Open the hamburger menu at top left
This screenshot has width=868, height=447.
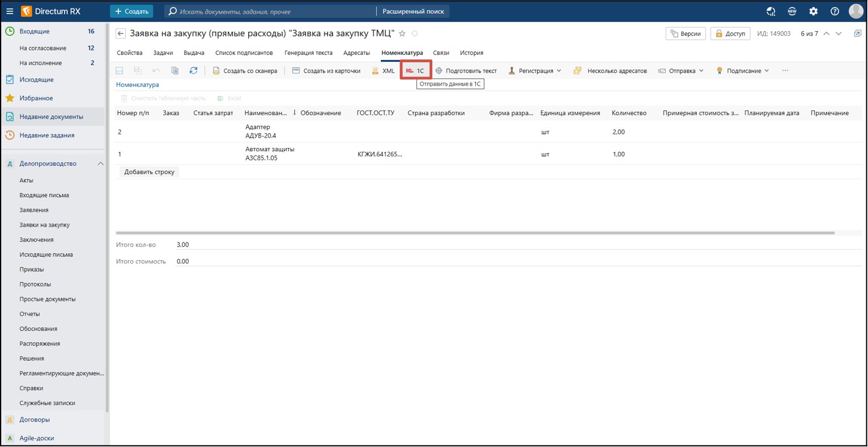(10, 11)
